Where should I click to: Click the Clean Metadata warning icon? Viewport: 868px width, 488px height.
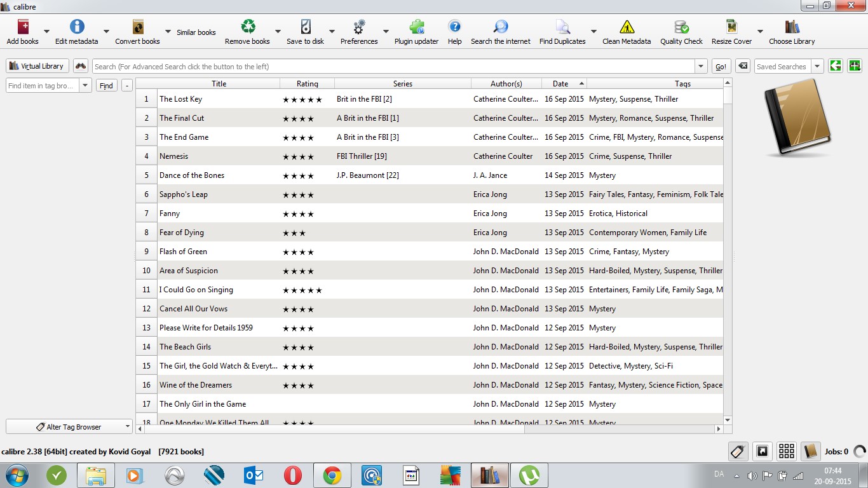pos(627,27)
